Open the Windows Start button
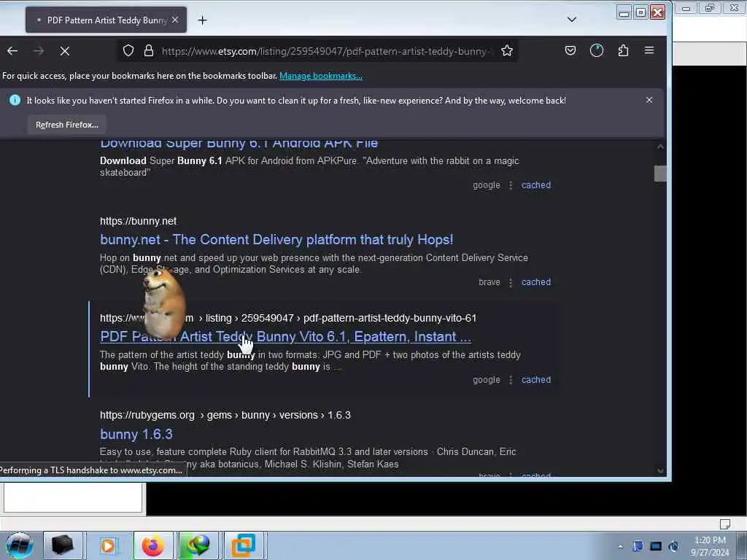 click(19, 545)
